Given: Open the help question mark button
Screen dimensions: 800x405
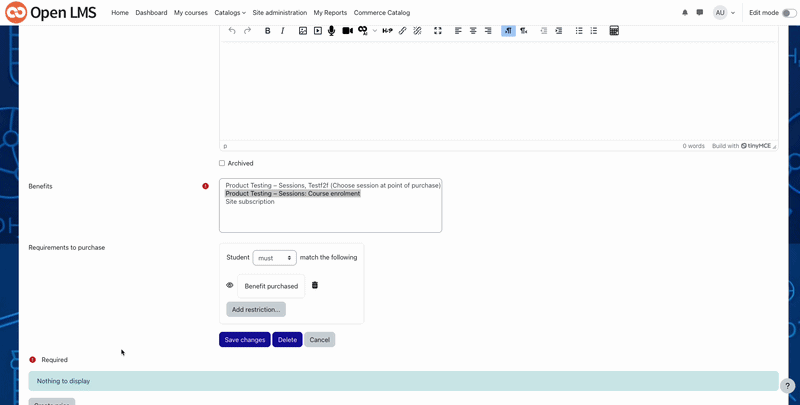Looking at the screenshot, I should (x=788, y=385).
